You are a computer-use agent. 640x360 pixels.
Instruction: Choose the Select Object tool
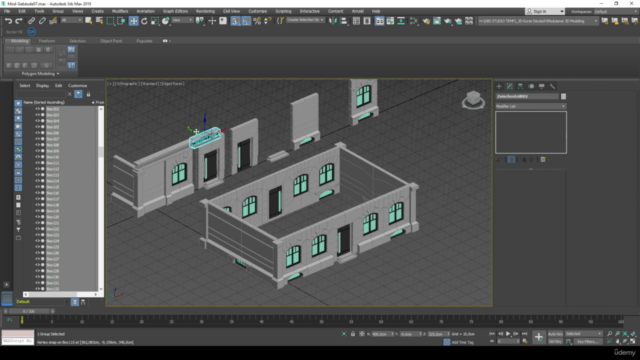point(89,21)
